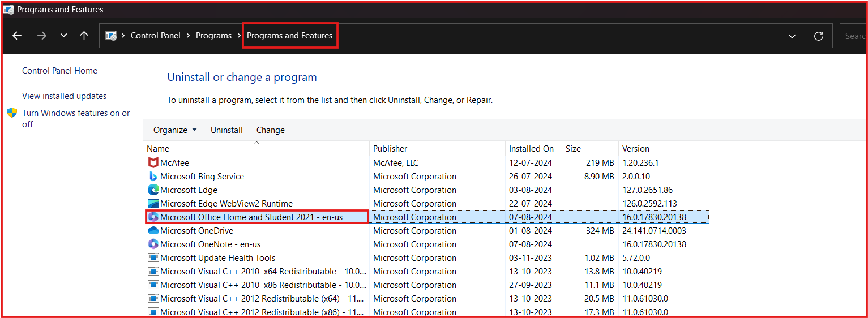Click the Visual C++ 2010 x64 icon

tap(153, 272)
